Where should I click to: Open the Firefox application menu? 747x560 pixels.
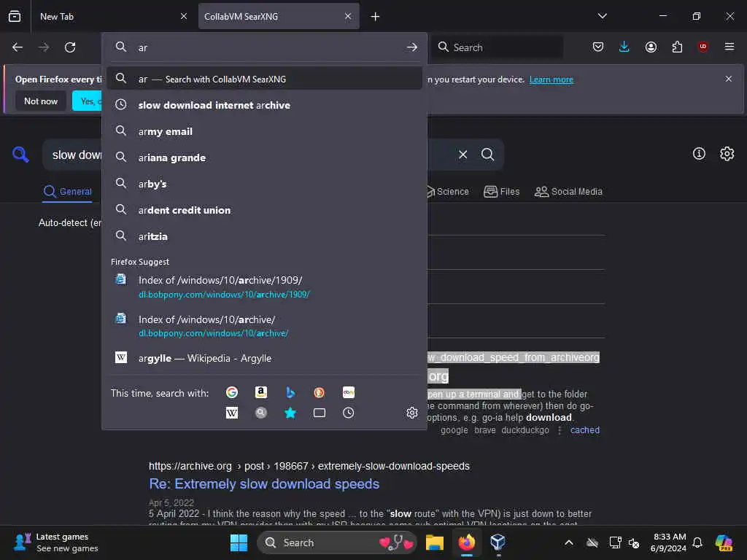click(729, 47)
